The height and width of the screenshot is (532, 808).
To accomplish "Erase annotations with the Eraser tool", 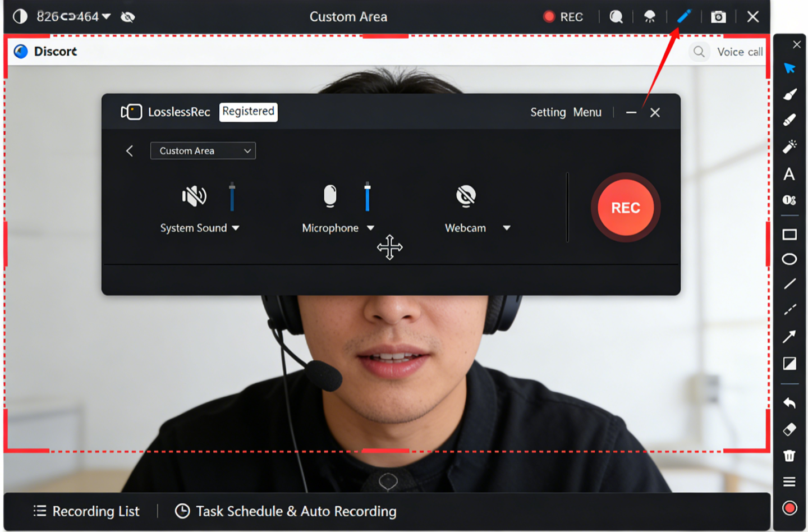I will tap(789, 429).
